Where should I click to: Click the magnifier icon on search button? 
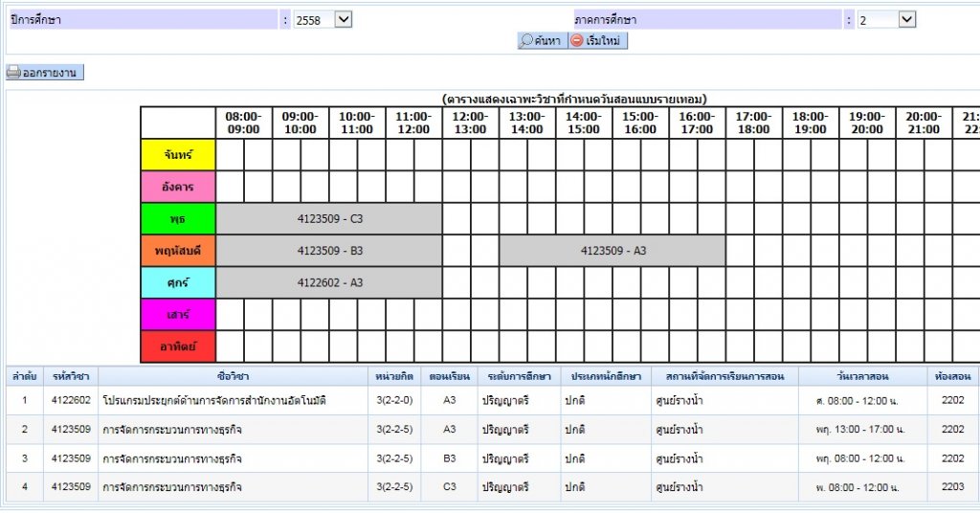point(526,41)
